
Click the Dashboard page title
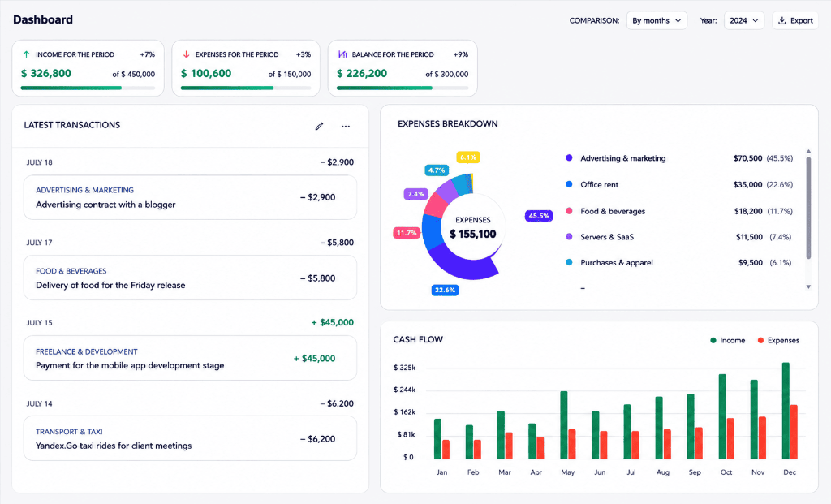(43, 19)
